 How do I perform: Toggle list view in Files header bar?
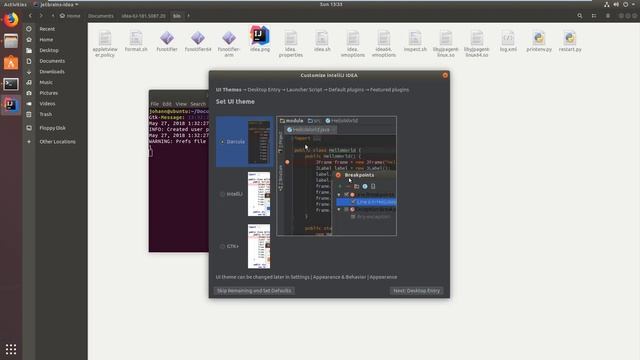(x=594, y=16)
